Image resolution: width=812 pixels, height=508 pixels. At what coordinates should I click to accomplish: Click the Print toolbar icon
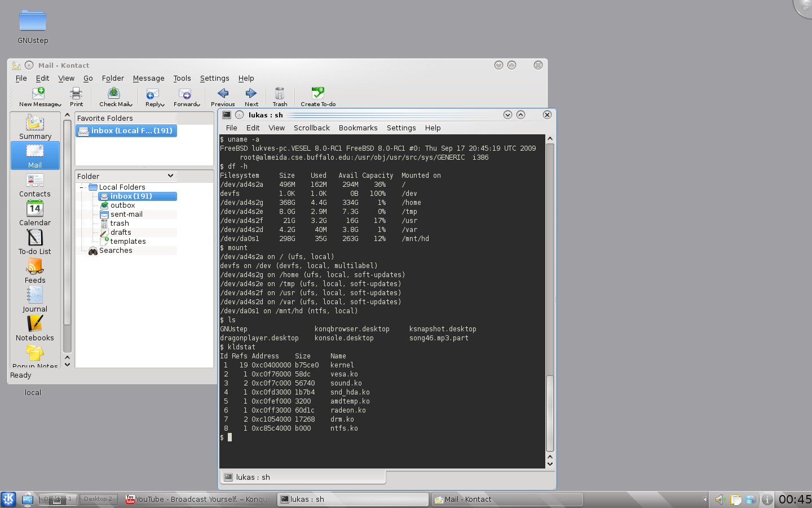click(x=76, y=93)
